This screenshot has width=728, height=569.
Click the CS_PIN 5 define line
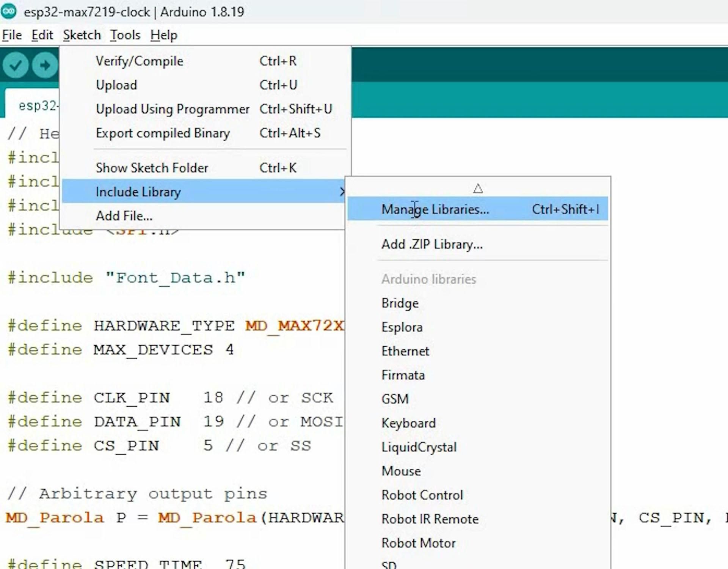pyautogui.click(x=159, y=446)
